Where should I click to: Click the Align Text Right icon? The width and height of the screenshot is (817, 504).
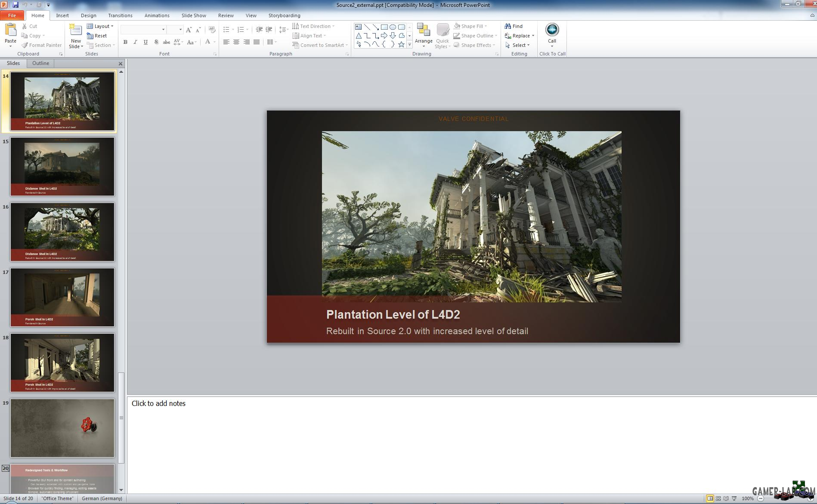pos(247,42)
